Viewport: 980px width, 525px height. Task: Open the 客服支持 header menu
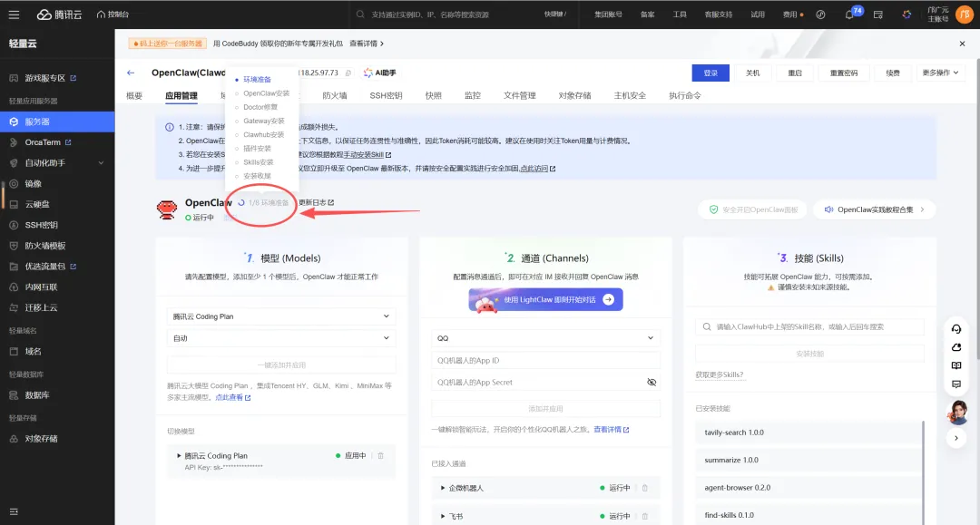tap(718, 15)
